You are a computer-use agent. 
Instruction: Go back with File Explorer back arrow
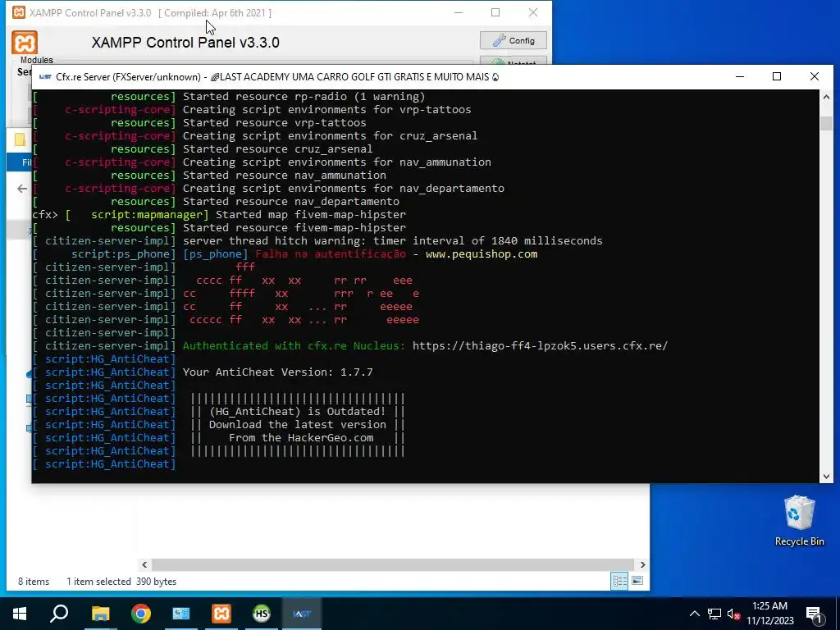(x=22, y=189)
